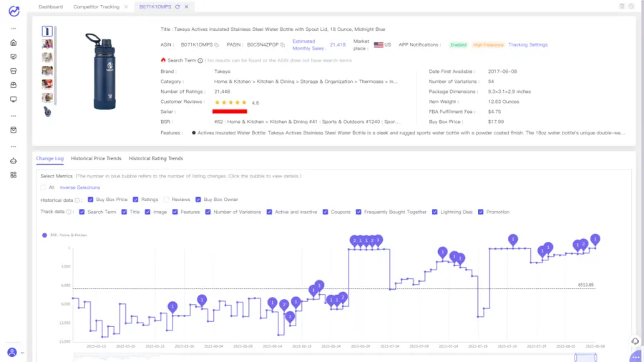
Task: Click the Historical data info icon
Action: click(77, 200)
